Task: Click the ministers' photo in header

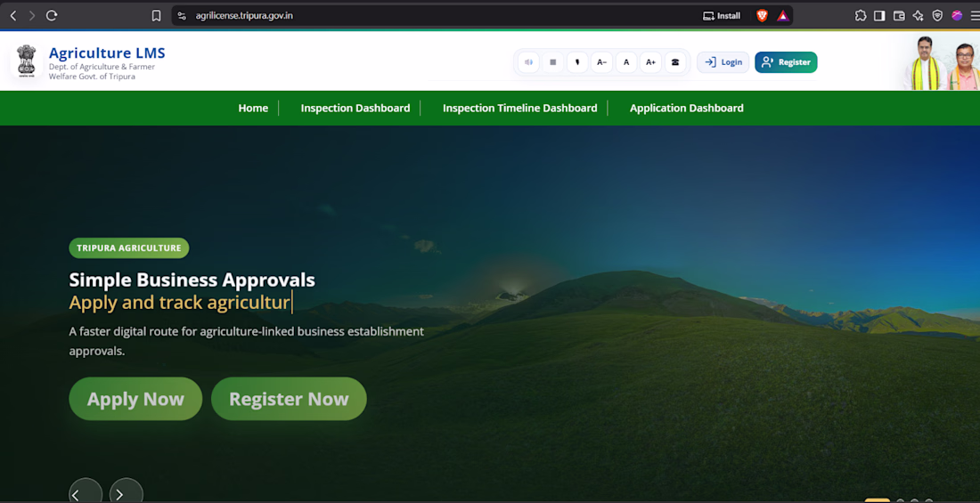Action: (942, 61)
